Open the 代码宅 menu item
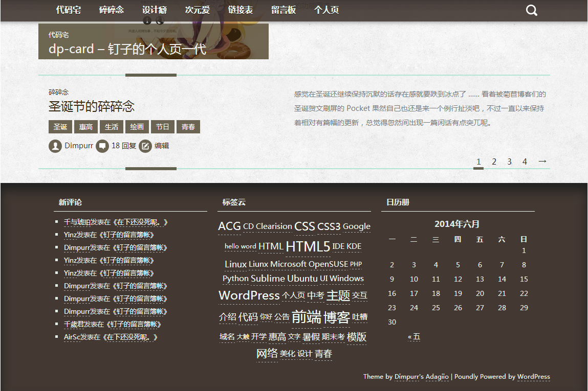 click(69, 10)
